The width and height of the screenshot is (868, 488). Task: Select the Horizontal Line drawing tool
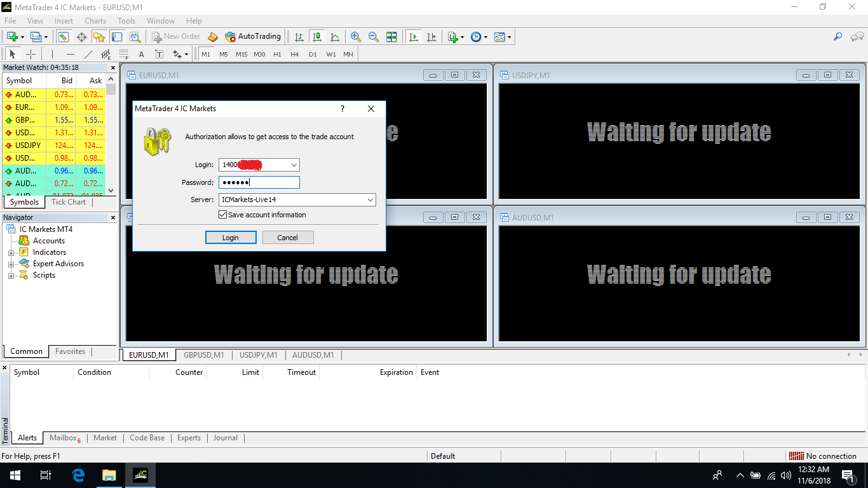(71, 54)
